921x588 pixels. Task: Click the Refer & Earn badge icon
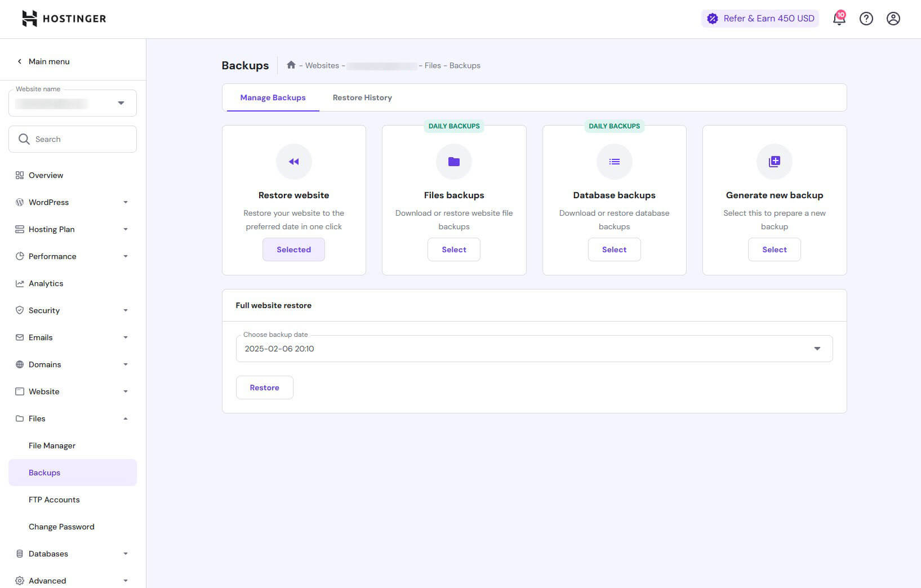(712, 19)
